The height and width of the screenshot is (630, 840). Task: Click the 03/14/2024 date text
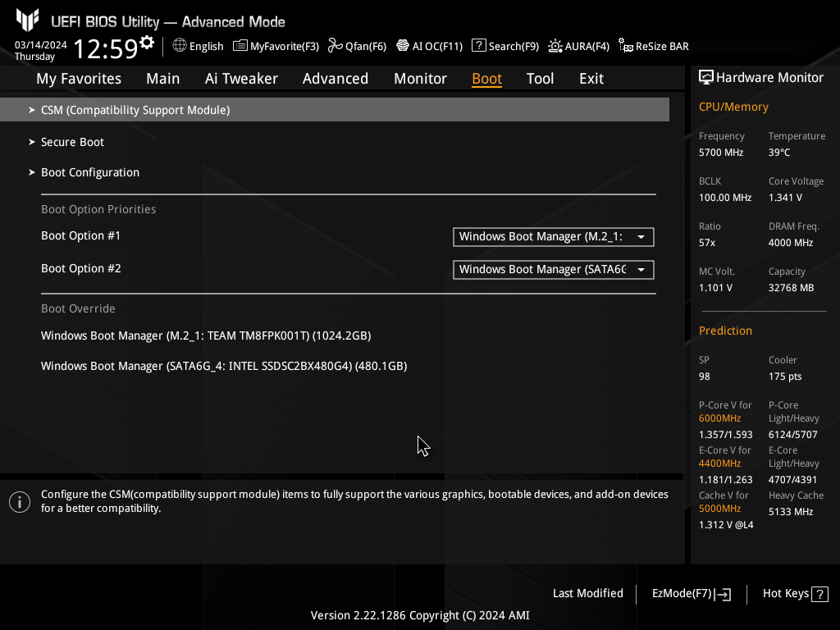pyautogui.click(x=41, y=45)
